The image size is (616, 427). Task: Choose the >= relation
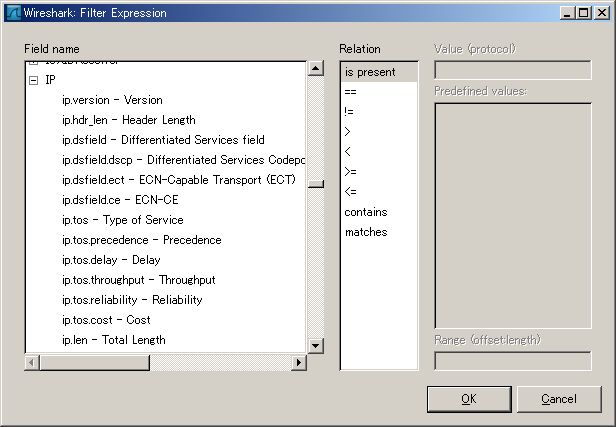[379, 172]
